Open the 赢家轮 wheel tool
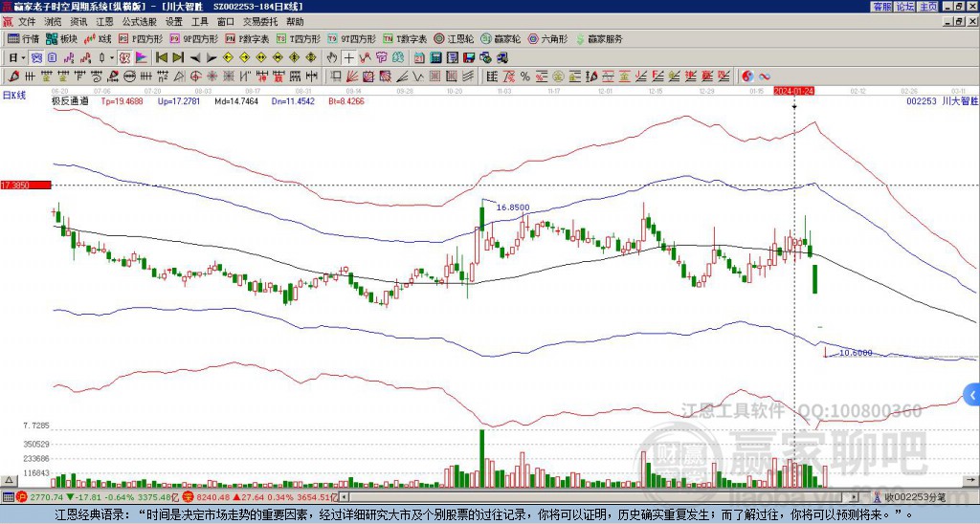The width and height of the screenshot is (980, 524). coord(501,38)
